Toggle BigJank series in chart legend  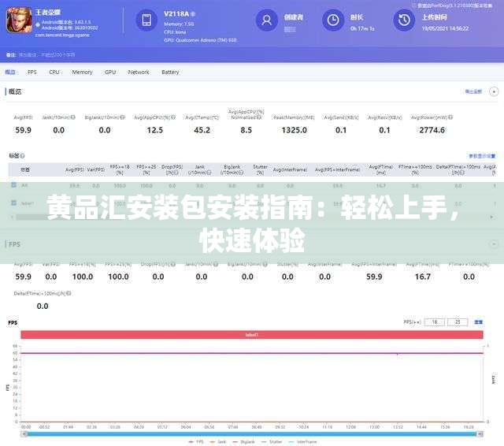coord(243,442)
